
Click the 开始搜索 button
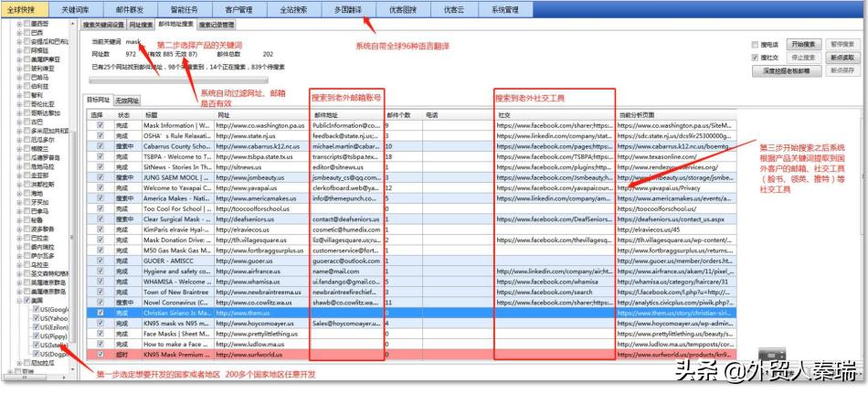[803, 44]
